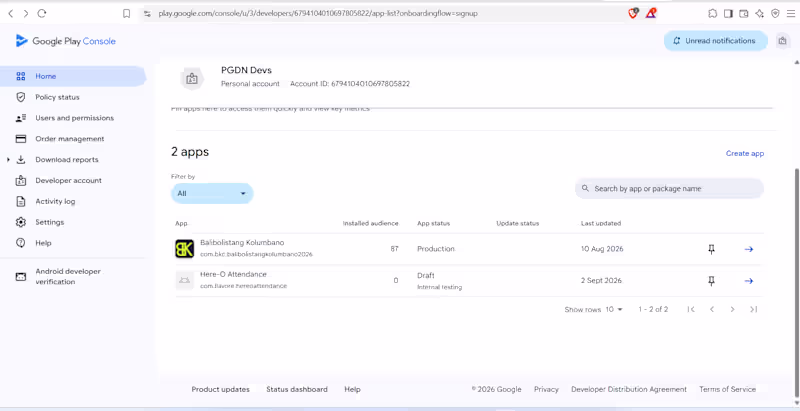
Task: Open the Status dashboard footer link
Action: pos(297,389)
